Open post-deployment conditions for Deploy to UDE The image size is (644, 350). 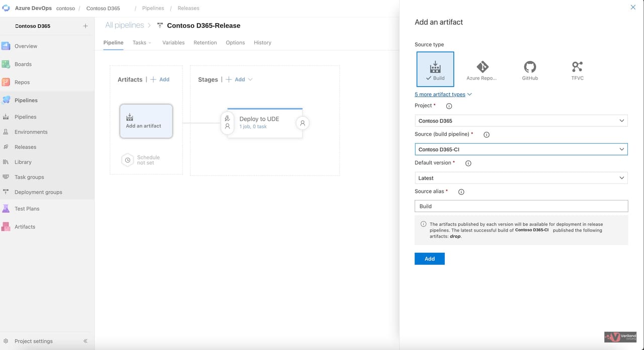point(302,123)
